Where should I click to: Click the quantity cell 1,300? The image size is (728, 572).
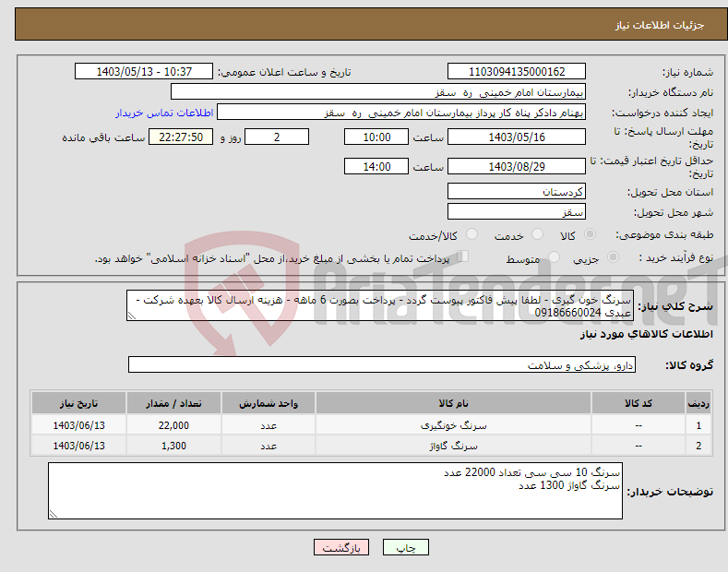click(x=173, y=446)
